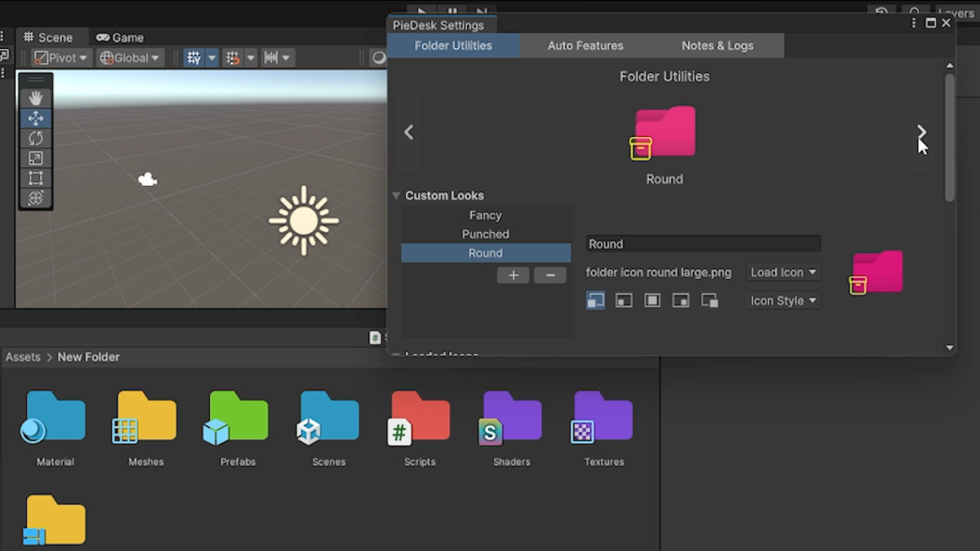The width and height of the screenshot is (980, 551).
Task: Select the Hand view tool
Action: coord(36,98)
